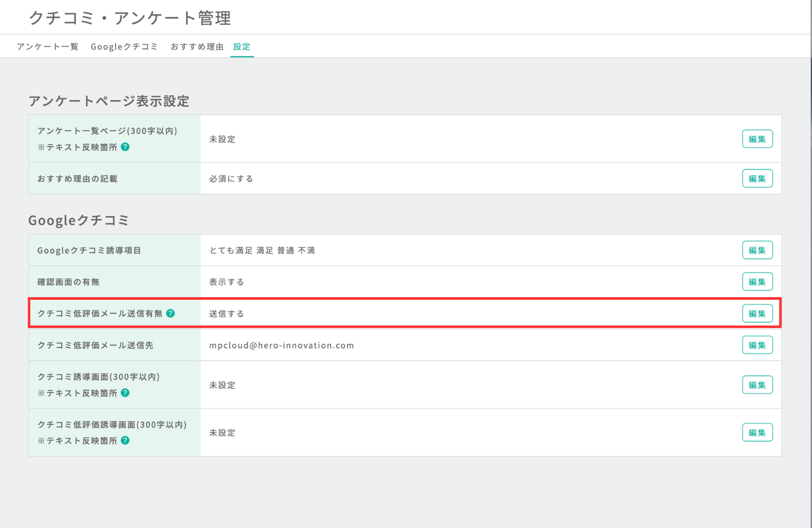Click the 送信する value
Screen dimensions: 812x528
point(227,313)
